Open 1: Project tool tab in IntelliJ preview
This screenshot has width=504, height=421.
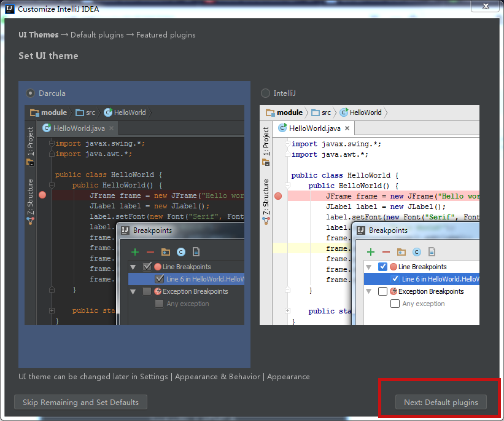(266, 141)
